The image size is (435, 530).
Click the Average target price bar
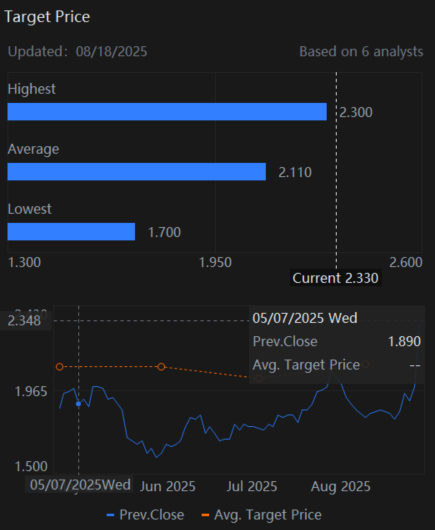137,172
